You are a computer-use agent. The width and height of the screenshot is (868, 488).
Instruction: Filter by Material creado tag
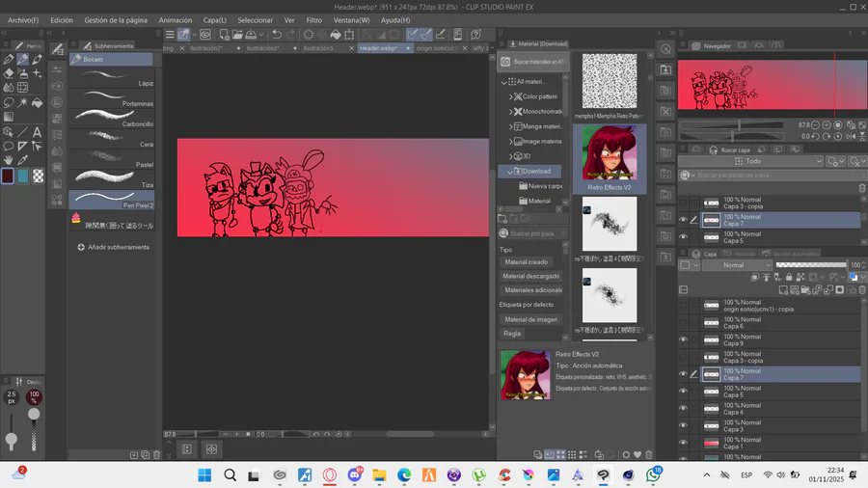527,262
